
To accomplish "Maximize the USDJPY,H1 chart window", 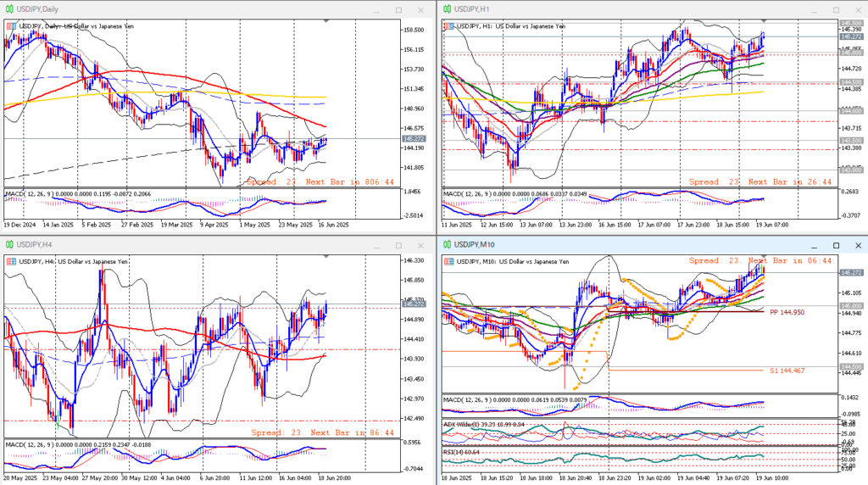I will click(837, 10).
